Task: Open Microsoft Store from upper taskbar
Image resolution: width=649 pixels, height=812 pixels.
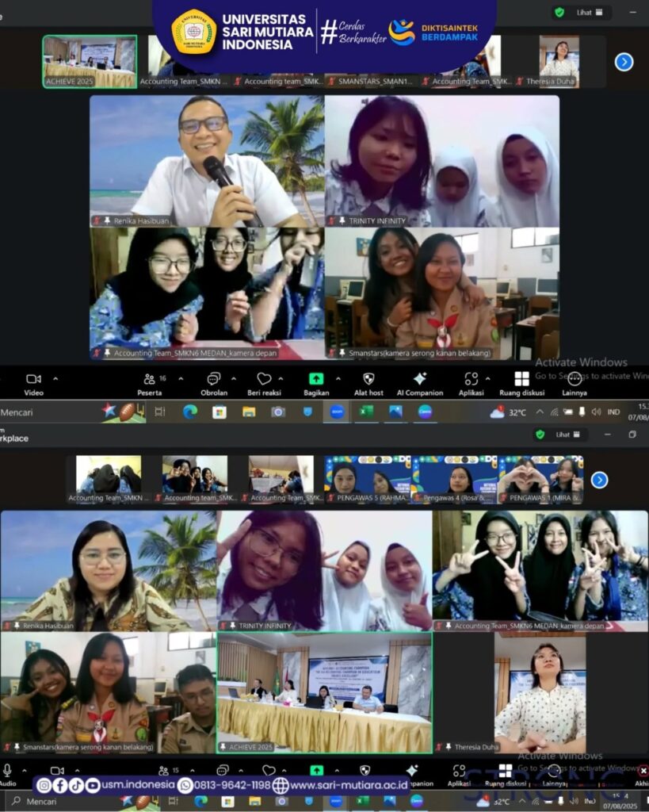Action: pyautogui.click(x=220, y=412)
